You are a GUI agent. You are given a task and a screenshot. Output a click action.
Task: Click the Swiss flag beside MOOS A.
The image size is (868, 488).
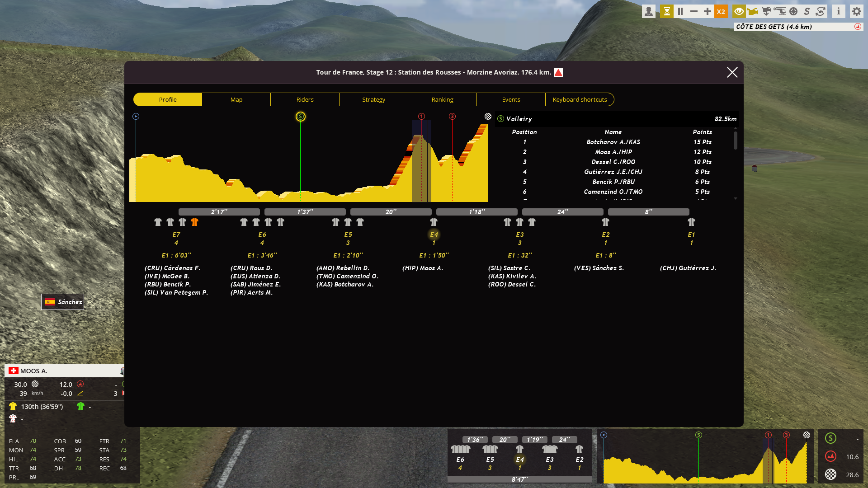14,371
